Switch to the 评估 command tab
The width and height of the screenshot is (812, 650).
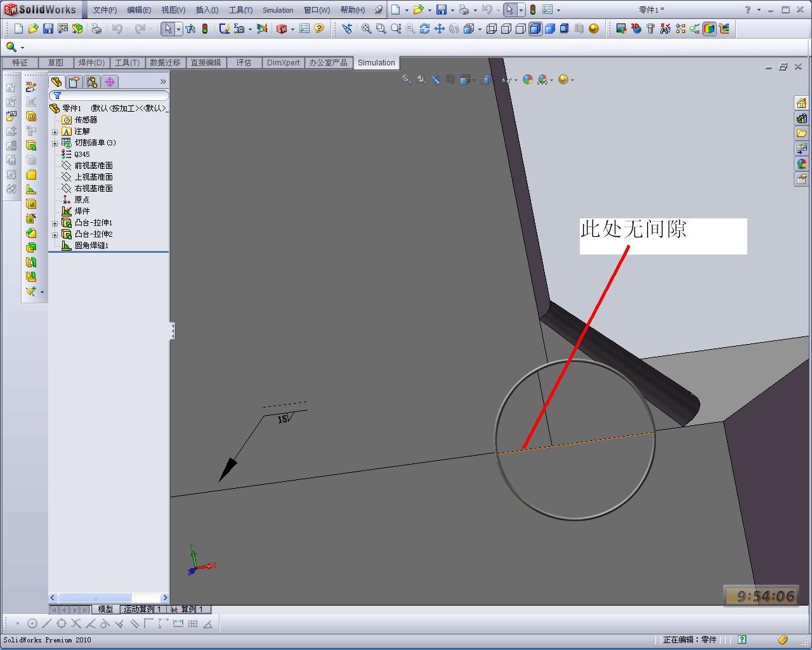(244, 63)
